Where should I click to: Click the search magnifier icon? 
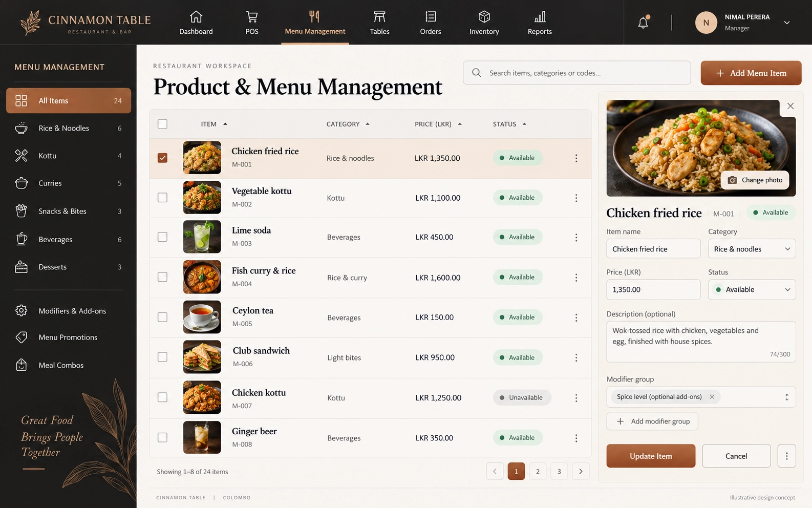(x=477, y=73)
